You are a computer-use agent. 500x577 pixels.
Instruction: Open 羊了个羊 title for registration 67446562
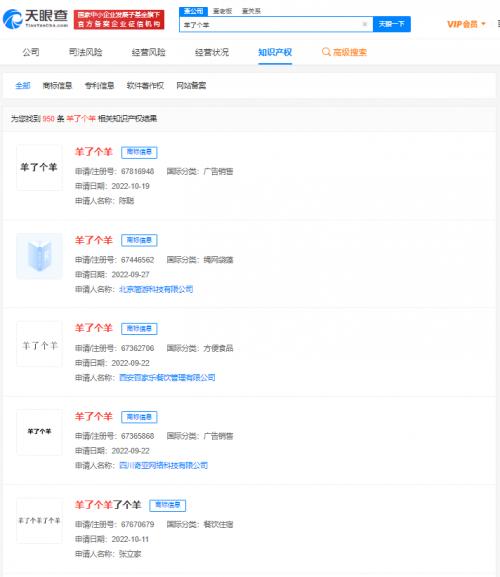(93, 240)
